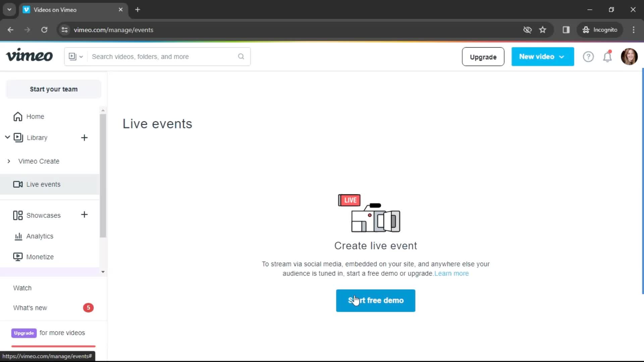Viewport: 644px width, 362px height.
Task: Click the Analytics sidebar icon
Action: coord(18,236)
